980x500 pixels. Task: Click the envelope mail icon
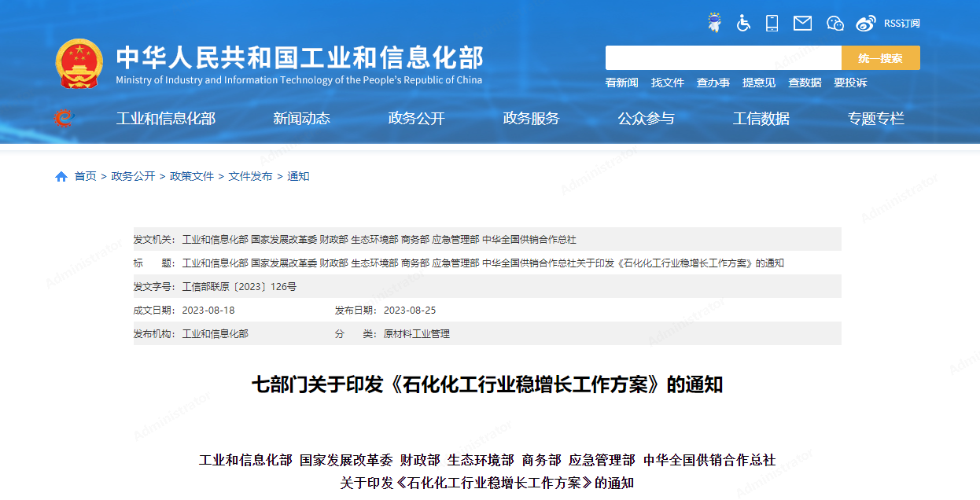[802, 23]
